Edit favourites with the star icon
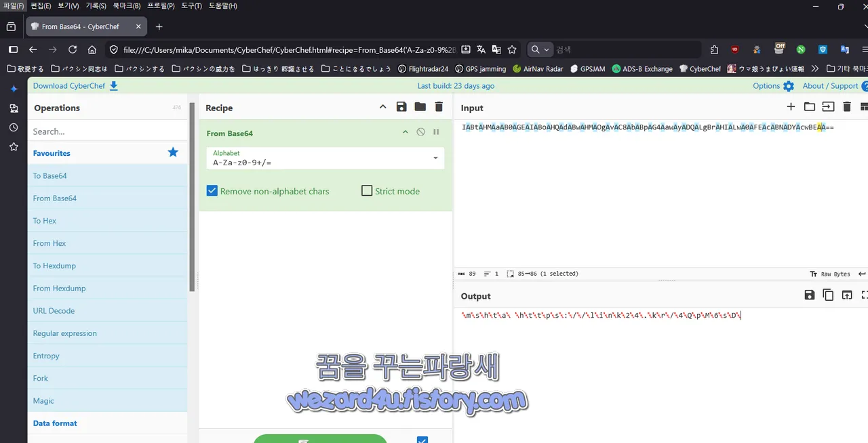This screenshot has width=868, height=443. tap(173, 152)
